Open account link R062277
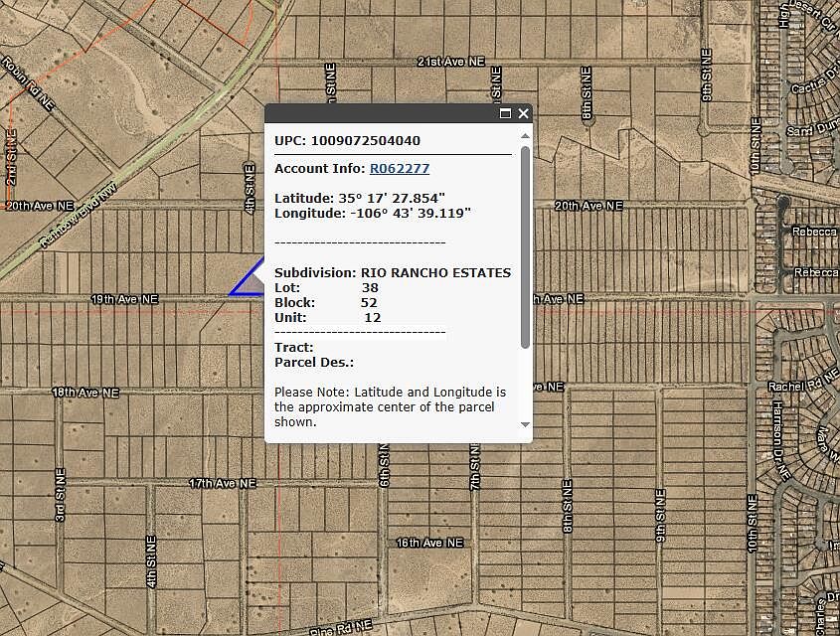Image resolution: width=840 pixels, height=636 pixels. tap(400, 169)
